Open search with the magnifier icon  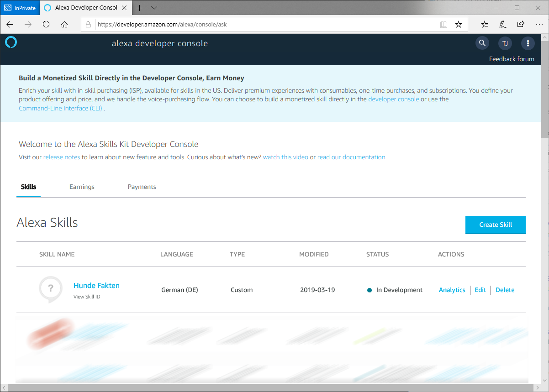pyautogui.click(x=482, y=43)
